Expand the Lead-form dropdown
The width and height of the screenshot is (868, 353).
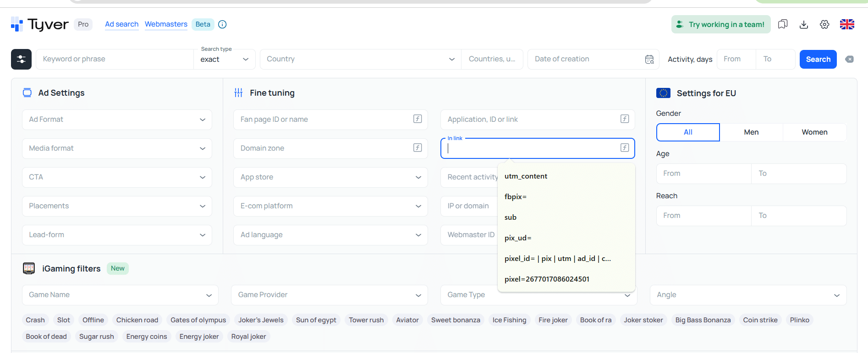pyautogui.click(x=117, y=235)
